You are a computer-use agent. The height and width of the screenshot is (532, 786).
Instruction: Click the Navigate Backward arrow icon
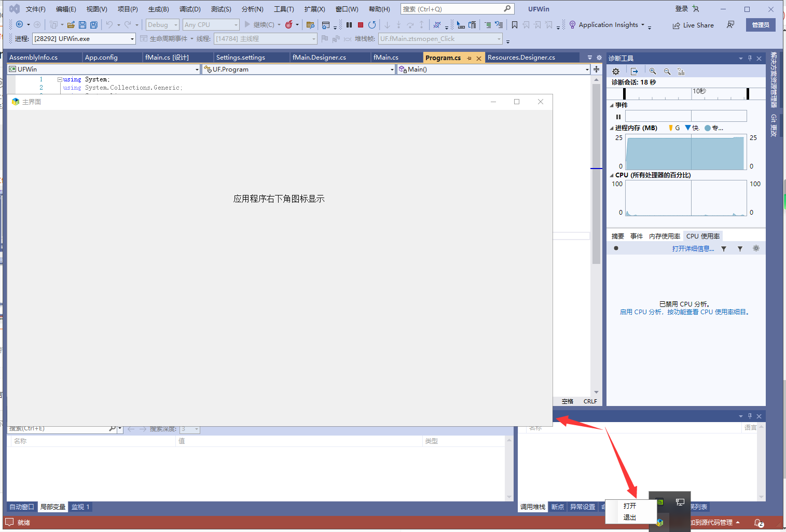tap(20, 24)
